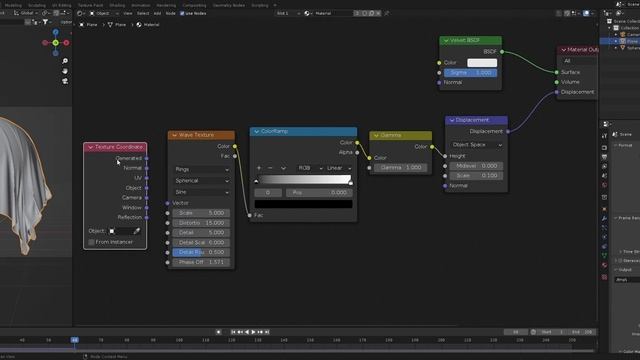Switch to the Compositing workspace tab

coord(194,5)
